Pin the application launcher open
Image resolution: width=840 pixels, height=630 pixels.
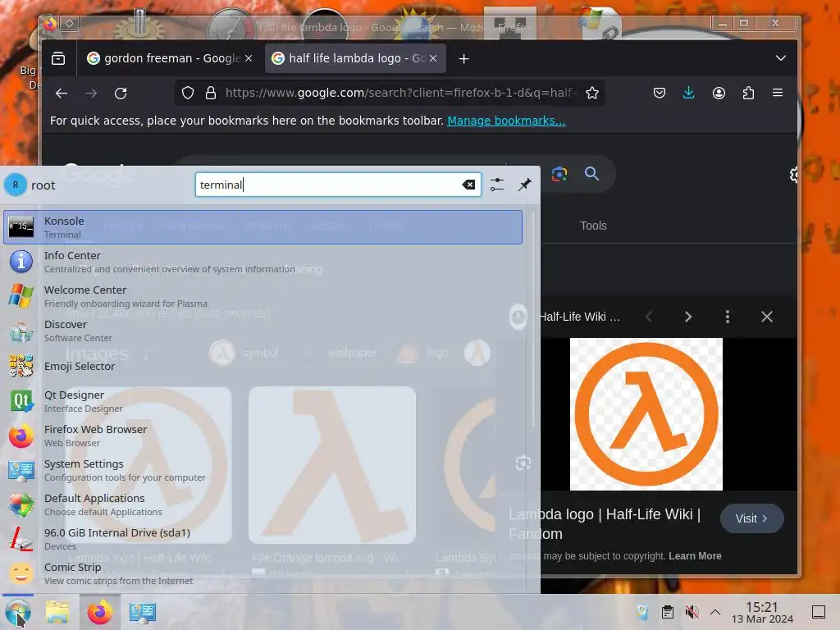pos(524,185)
